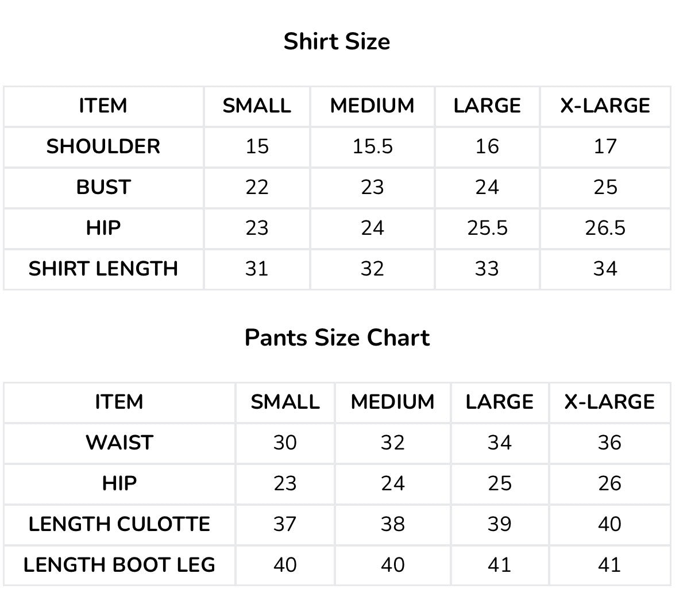Screen dimensions: 691x616
Task: Click the shirt X-LARGE column header
Action: click(x=605, y=106)
